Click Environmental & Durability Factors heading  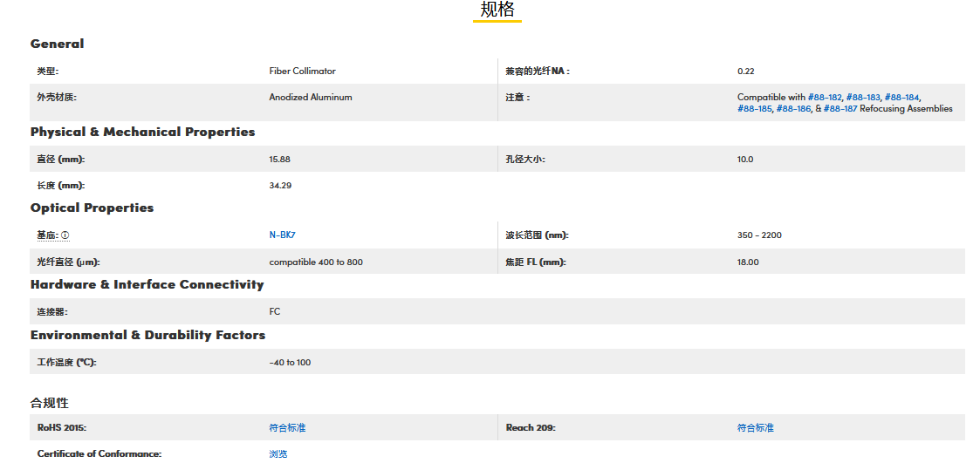click(147, 335)
